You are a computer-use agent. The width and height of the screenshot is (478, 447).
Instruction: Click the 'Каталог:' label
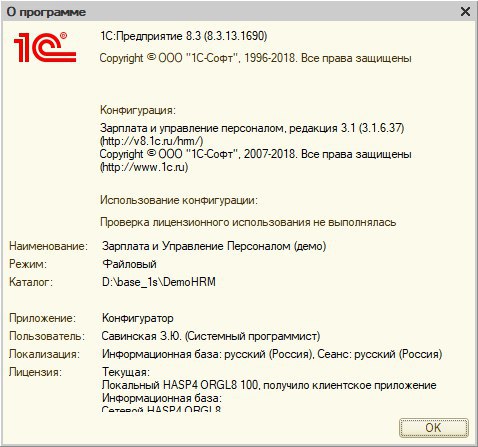[x=31, y=282]
